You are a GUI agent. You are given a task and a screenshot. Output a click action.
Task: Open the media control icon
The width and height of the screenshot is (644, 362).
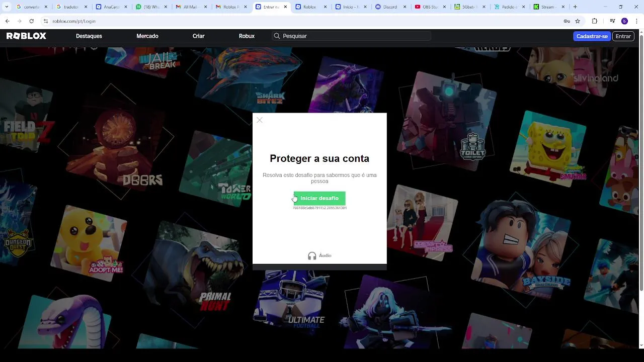click(x=612, y=21)
